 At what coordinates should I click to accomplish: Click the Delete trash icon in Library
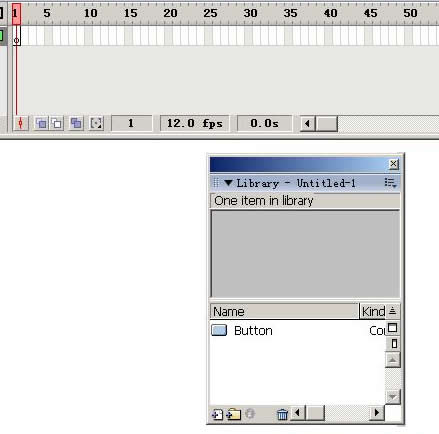click(282, 414)
